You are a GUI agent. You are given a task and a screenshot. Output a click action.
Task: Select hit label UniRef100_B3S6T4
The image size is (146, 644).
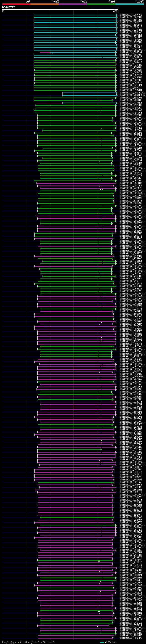click(x=131, y=201)
